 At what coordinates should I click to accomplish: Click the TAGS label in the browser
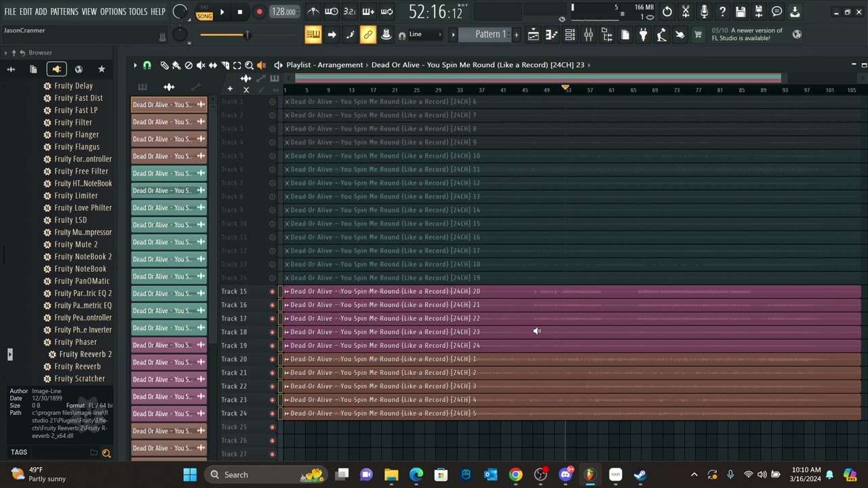pos(19,452)
